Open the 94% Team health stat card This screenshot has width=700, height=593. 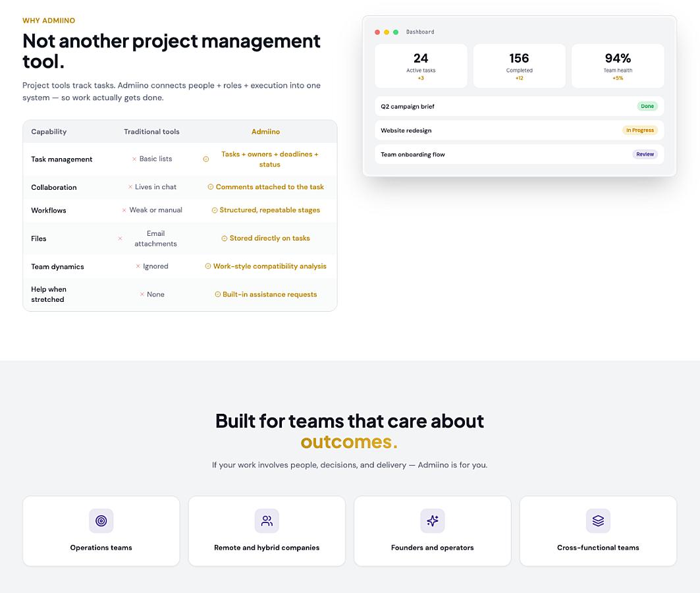[618, 66]
